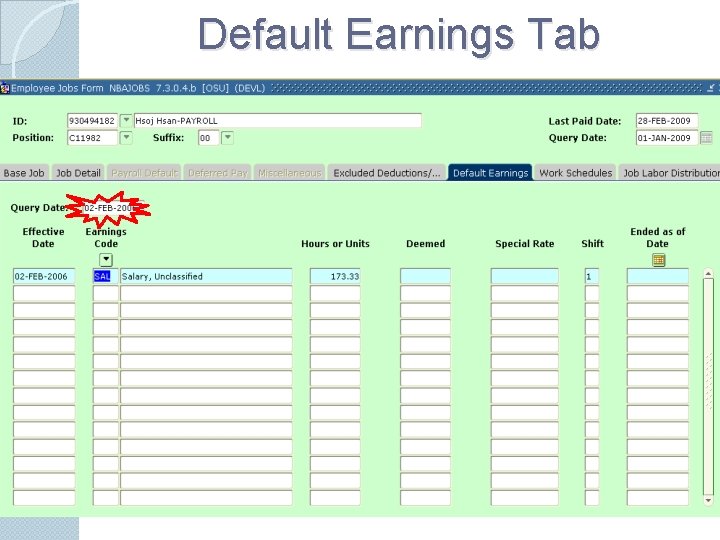Select the SAL earnings code cell
This screenshot has width=720, height=540.
coord(106,276)
